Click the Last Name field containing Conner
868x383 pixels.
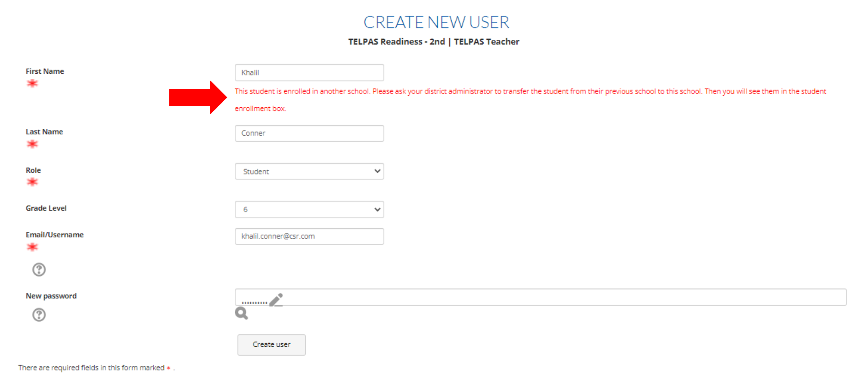(309, 133)
